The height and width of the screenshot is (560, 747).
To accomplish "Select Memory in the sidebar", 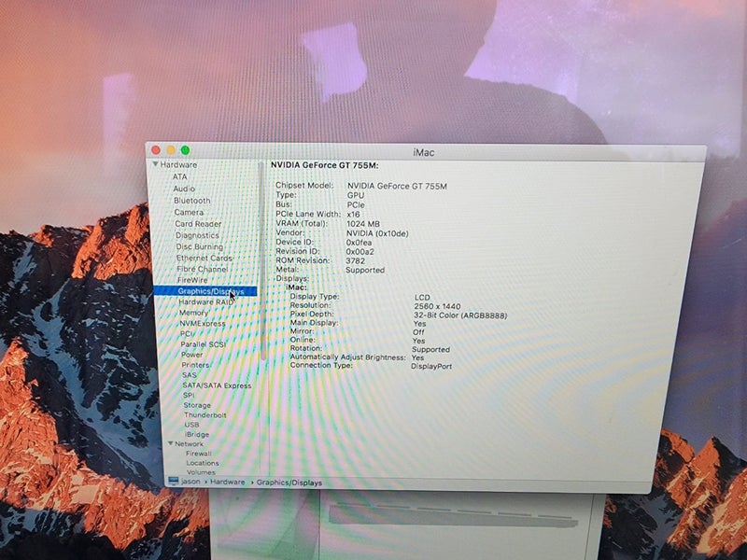I will 193,313.
